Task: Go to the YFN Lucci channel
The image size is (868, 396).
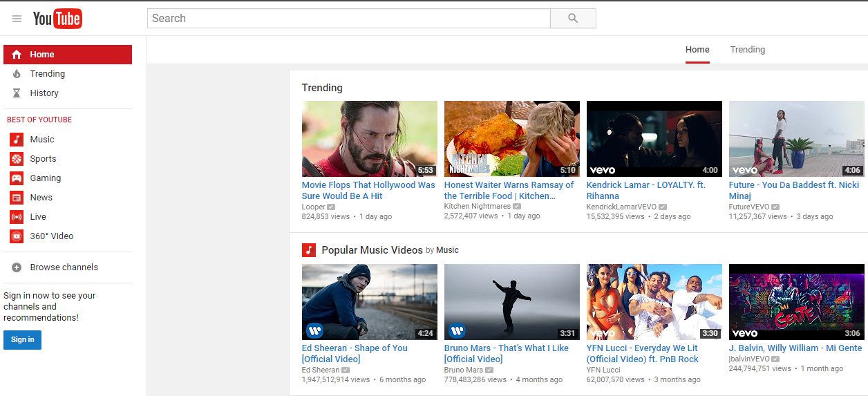Action: [x=603, y=370]
